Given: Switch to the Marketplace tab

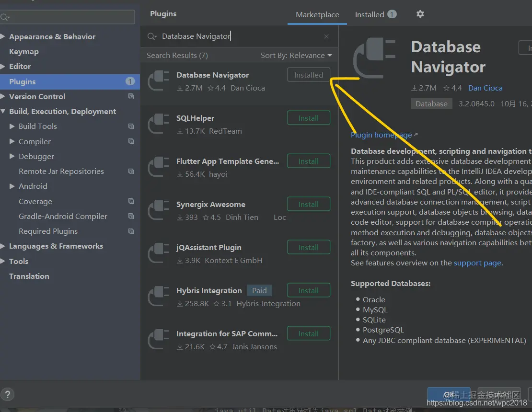Looking at the screenshot, I should coord(317,14).
